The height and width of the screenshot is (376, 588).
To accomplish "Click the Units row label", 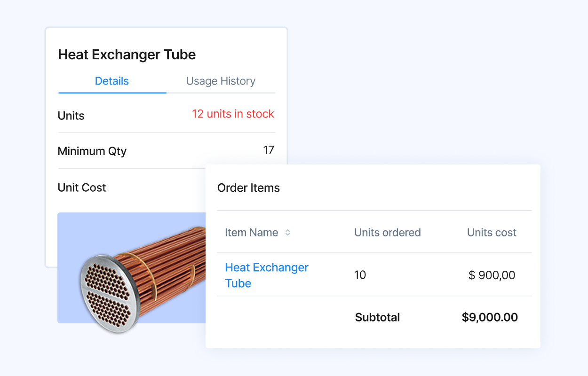I will (71, 116).
